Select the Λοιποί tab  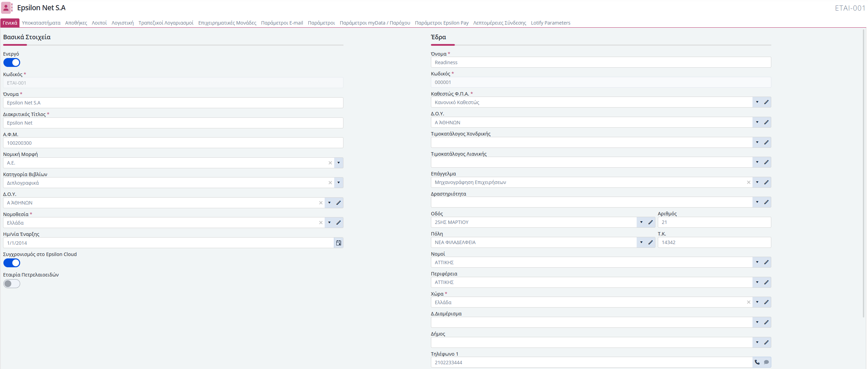[99, 23]
